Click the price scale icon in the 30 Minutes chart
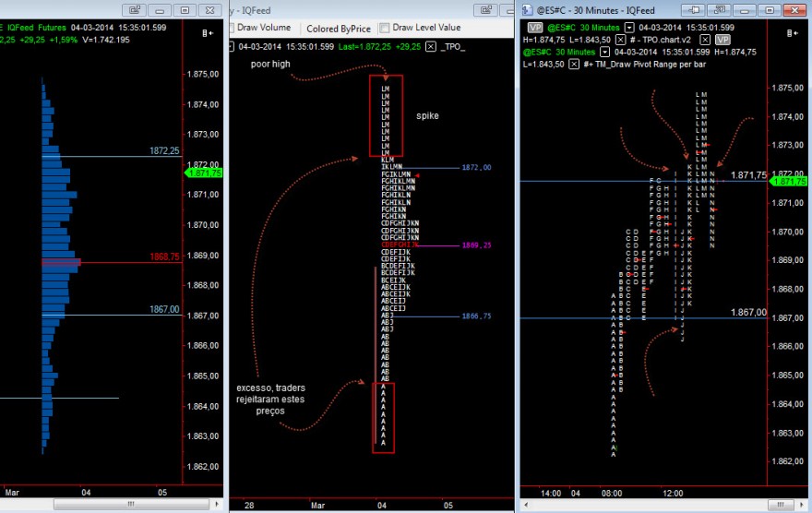Image resolution: width=812 pixels, height=513 pixels. click(792, 33)
